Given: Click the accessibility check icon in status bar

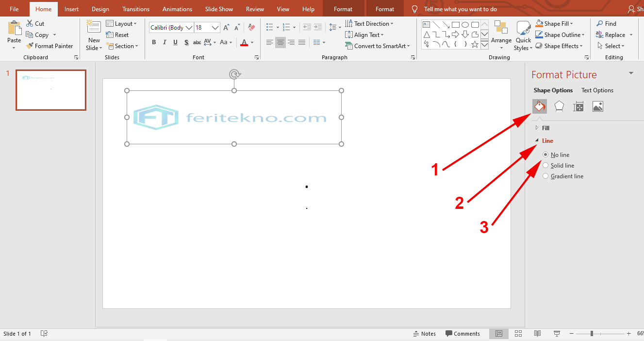Looking at the screenshot, I should pyautogui.click(x=44, y=334).
